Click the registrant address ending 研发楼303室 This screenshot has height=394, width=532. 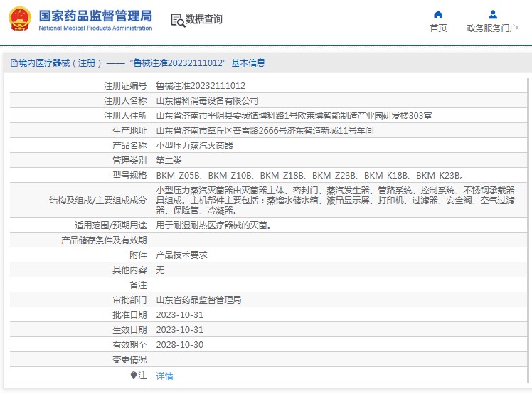tap(294, 116)
